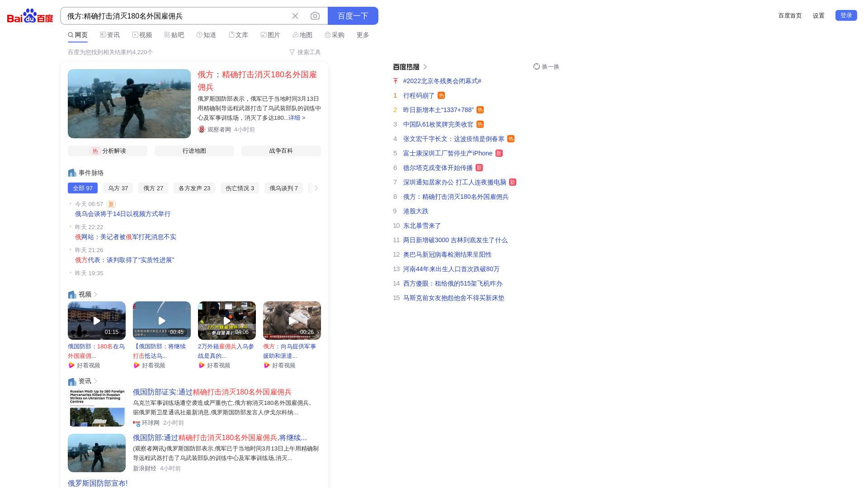This screenshot has width=868, height=488.
Task: Switch to 采购 tab
Action: 335,35
